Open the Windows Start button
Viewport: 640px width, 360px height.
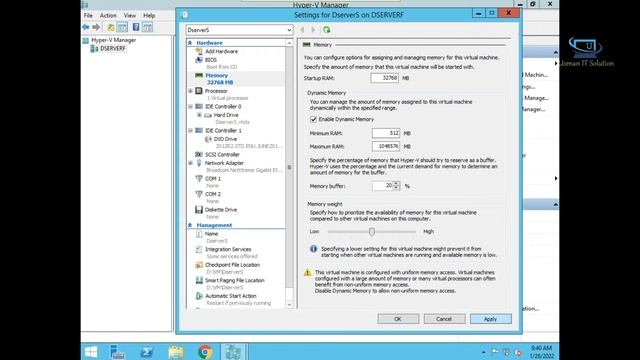point(91,352)
